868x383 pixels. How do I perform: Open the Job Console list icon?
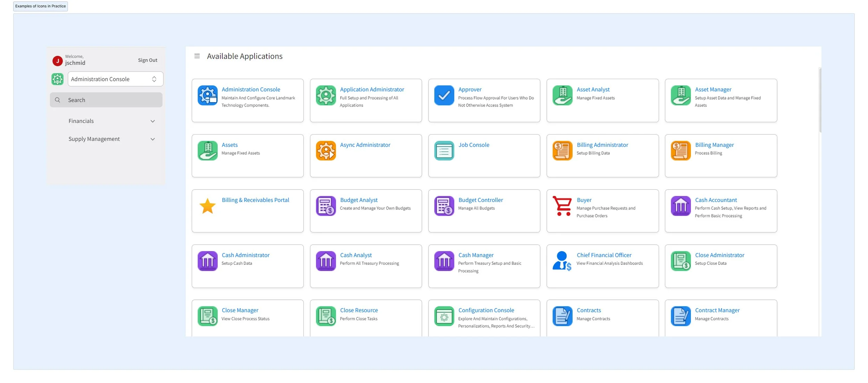coord(444,151)
